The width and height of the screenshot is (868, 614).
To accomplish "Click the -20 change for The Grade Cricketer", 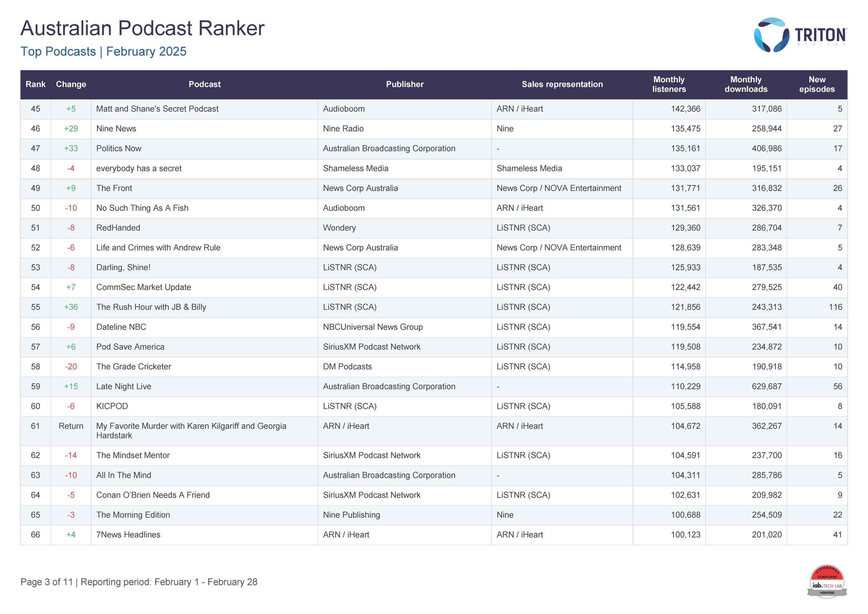I will pyautogui.click(x=71, y=367).
